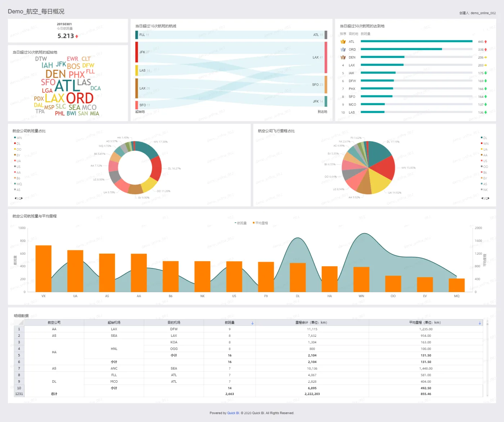Click the DEN word in word cloud
Screen dimensions: 504x422
pyautogui.click(x=55, y=74)
